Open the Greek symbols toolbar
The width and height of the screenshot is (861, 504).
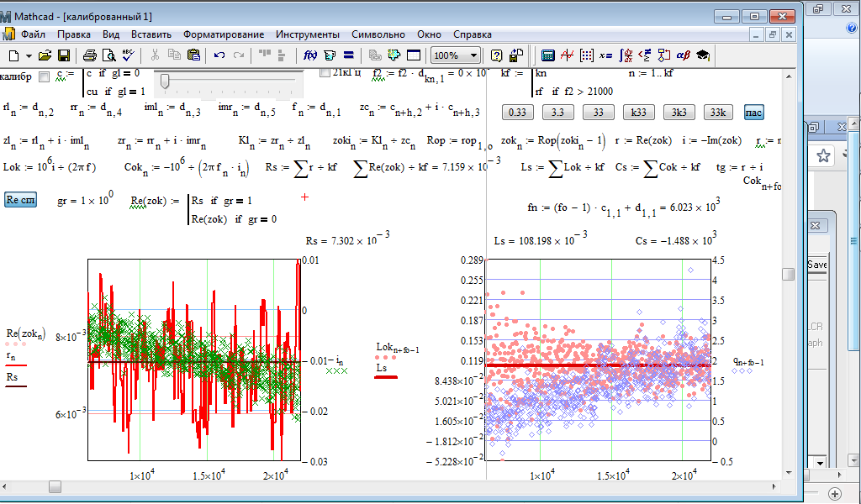coord(683,55)
